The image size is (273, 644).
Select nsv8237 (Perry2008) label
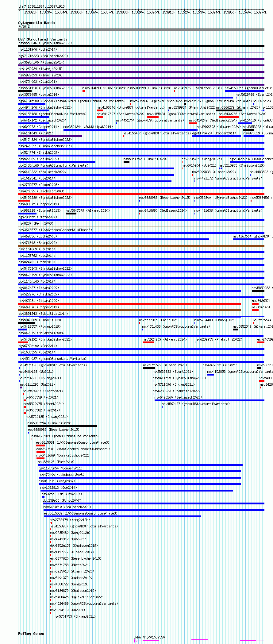(x=36, y=223)
